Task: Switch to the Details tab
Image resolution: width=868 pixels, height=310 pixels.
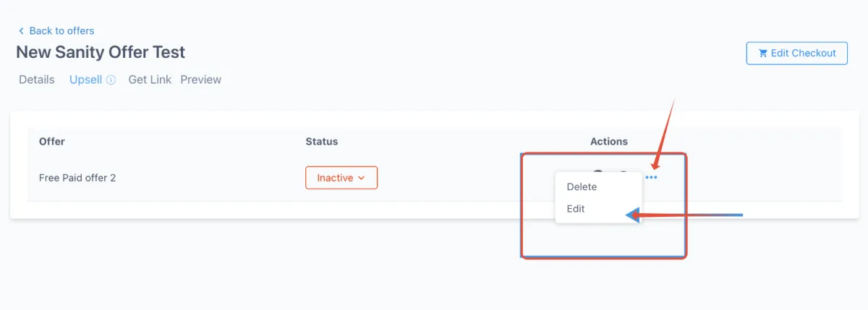Action: (37, 79)
